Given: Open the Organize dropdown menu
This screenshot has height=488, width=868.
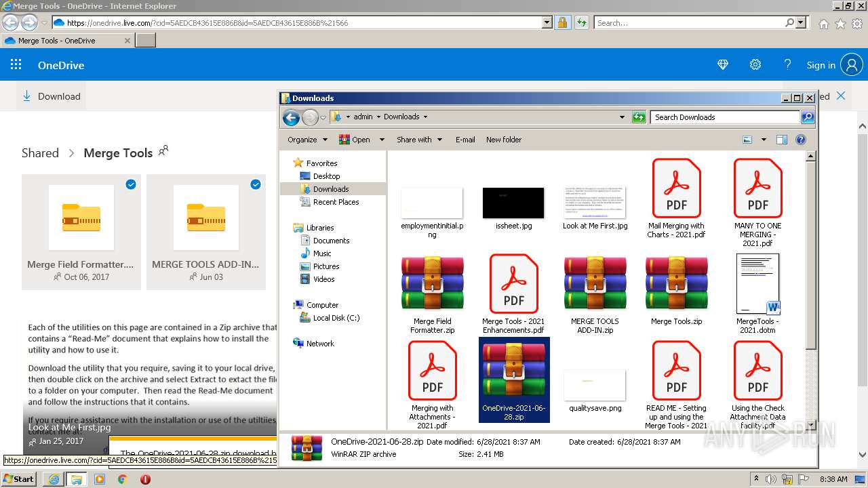Looking at the screenshot, I should tap(307, 140).
